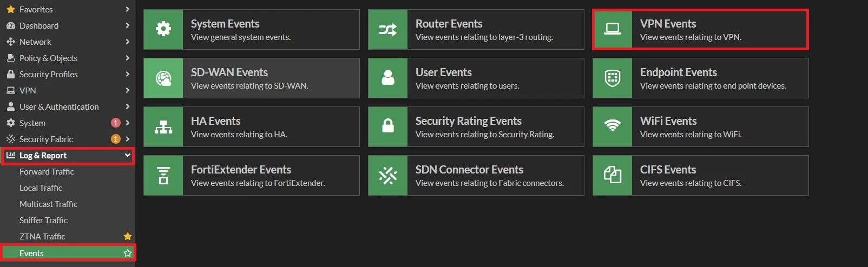The width and height of the screenshot is (868, 267).
Task: Open the Router Events title
Action: (449, 24)
